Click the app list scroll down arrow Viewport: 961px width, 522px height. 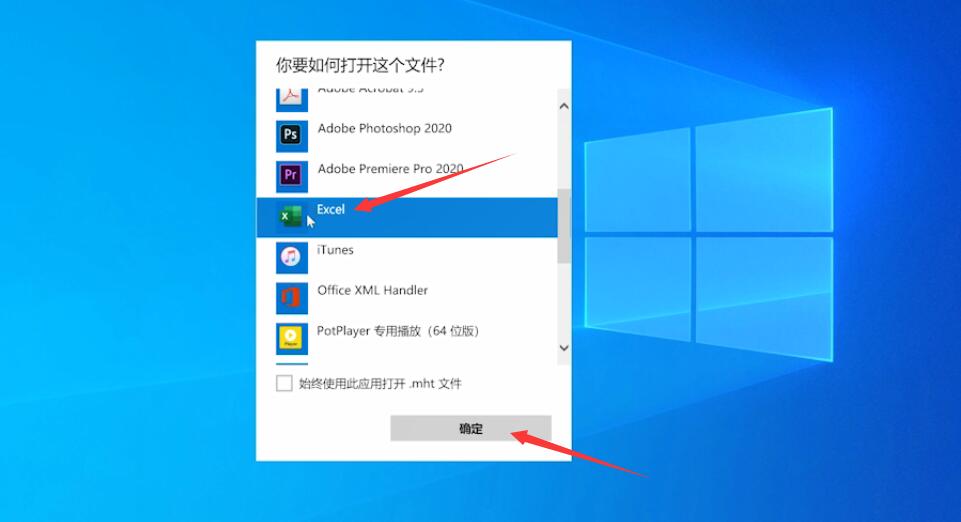coord(564,348)
